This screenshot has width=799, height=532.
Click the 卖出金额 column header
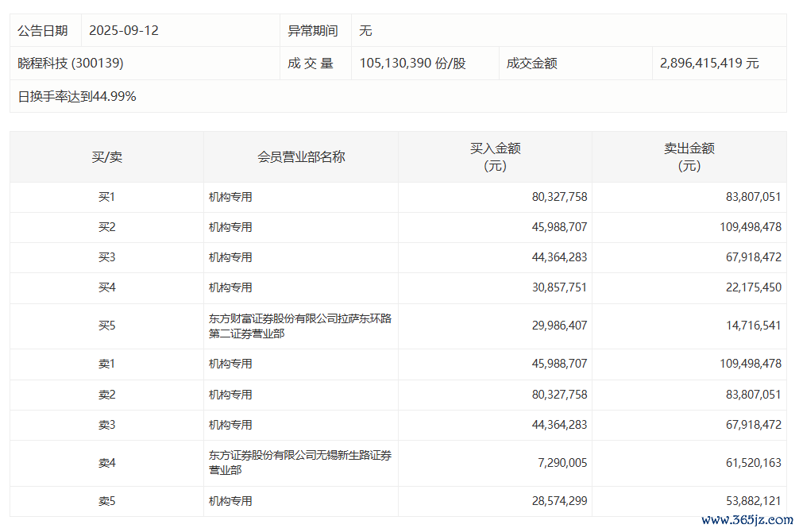point(689,156)
